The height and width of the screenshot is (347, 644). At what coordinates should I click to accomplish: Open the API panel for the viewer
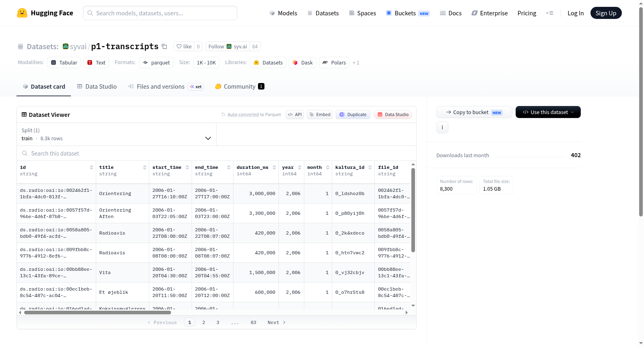(295, 114)
